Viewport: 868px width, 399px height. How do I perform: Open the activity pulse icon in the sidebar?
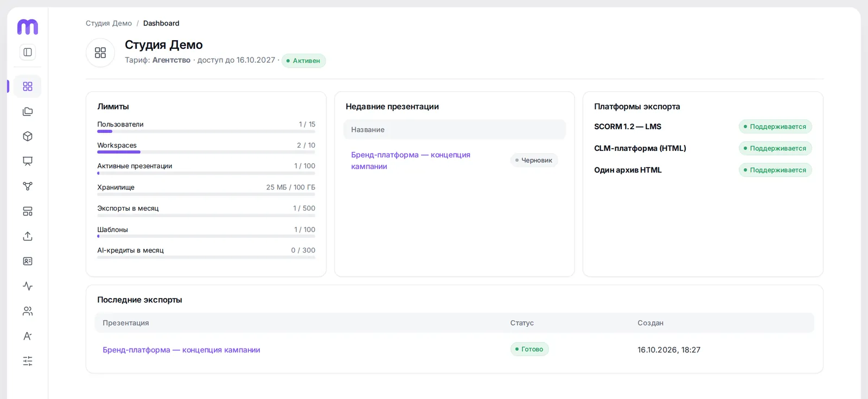click(x=28, y=286)
